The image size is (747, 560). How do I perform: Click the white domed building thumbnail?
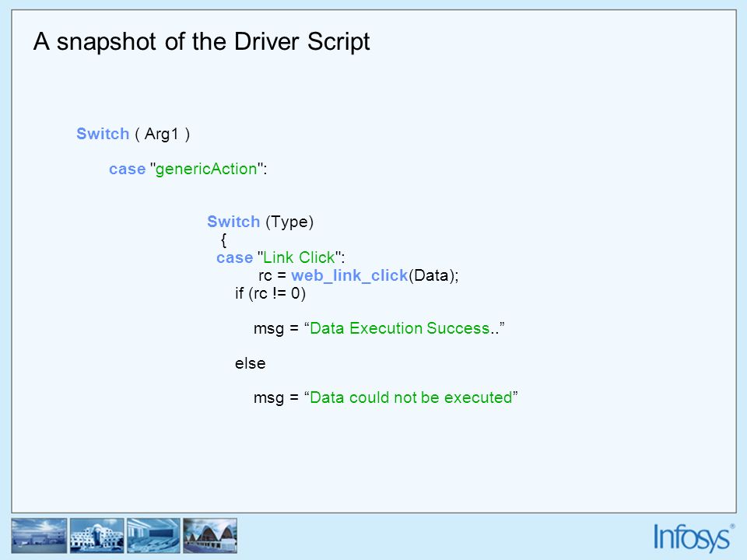coord(96,536)
